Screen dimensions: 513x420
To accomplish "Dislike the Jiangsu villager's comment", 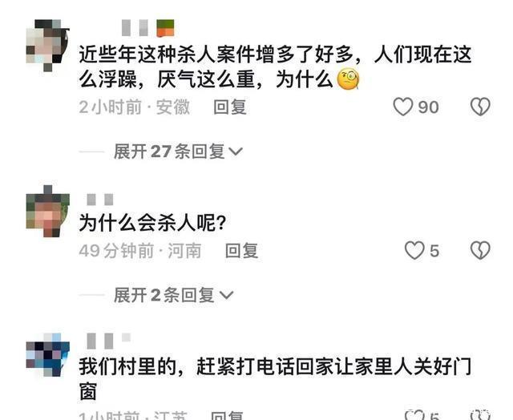I will [480, 415].
